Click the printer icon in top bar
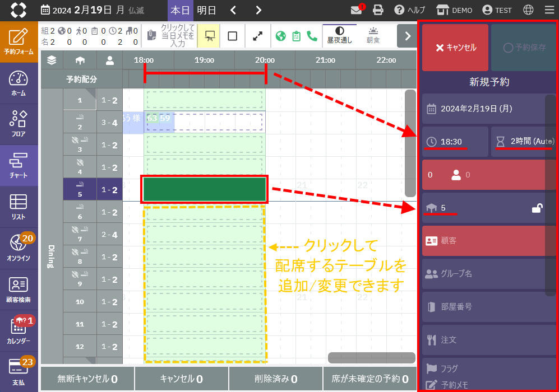Viewport: 559px width, 392px height. click(x=378, y=10)
